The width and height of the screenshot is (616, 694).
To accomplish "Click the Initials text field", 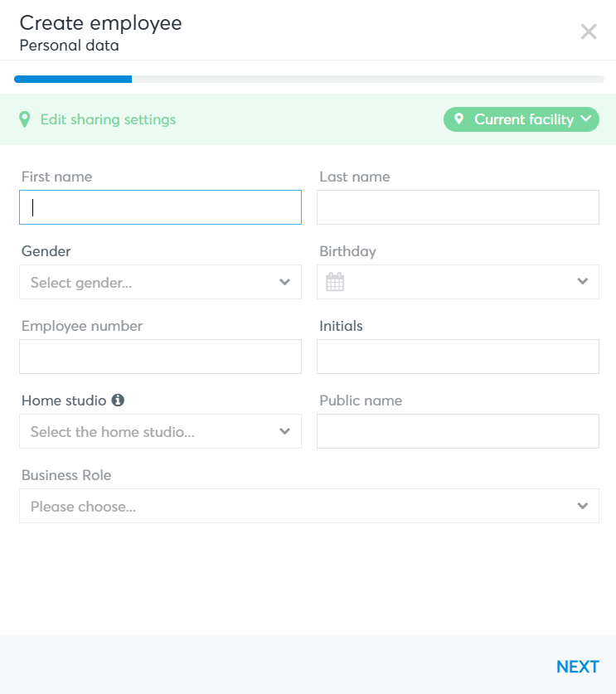I will point(458,357).
